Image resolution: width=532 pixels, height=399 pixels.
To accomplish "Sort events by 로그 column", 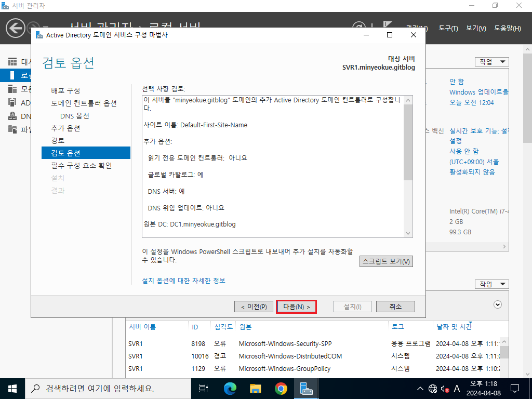I will pos(397,327).
